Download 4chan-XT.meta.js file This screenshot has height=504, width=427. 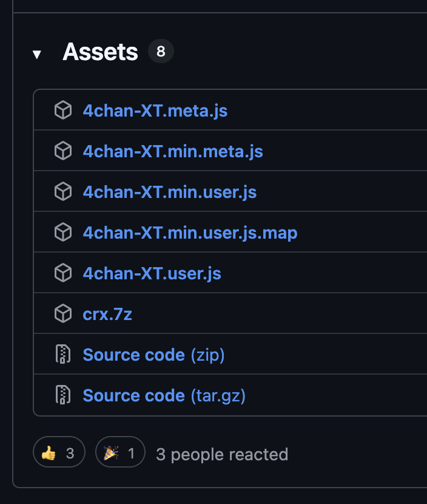point(155,111)
